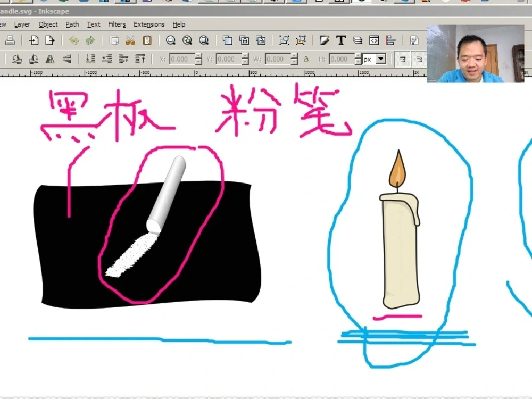Cut selection with the scissors icon

[x=130, y=40]
